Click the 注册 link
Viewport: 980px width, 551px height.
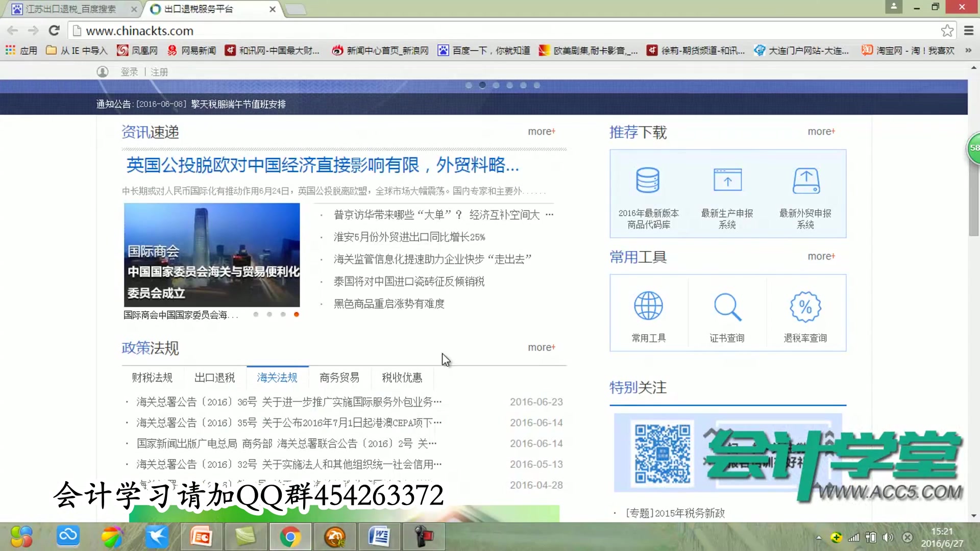pyautogui.click(x=159, y=71)
